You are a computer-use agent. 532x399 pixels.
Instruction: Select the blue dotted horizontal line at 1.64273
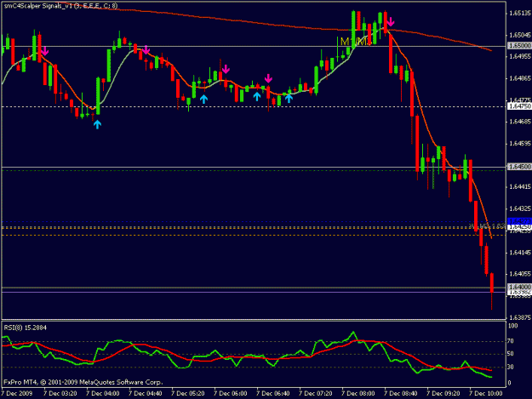tap(254, 221)
